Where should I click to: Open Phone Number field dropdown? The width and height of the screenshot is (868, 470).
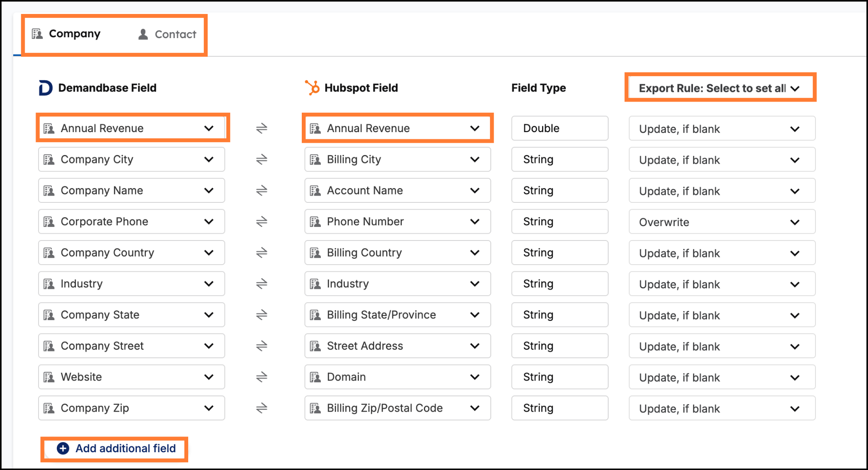pyautogui.click(x=398, y=221)
